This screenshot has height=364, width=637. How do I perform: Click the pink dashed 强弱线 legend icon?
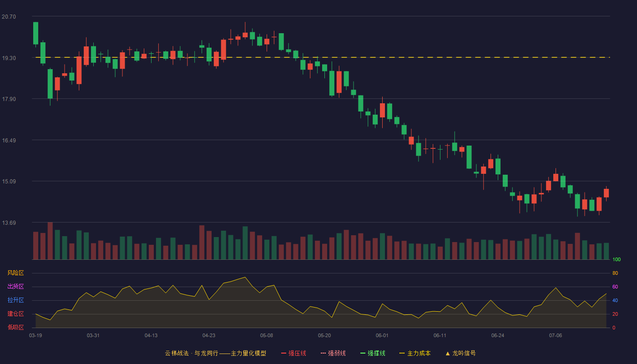tap(324, 353)
